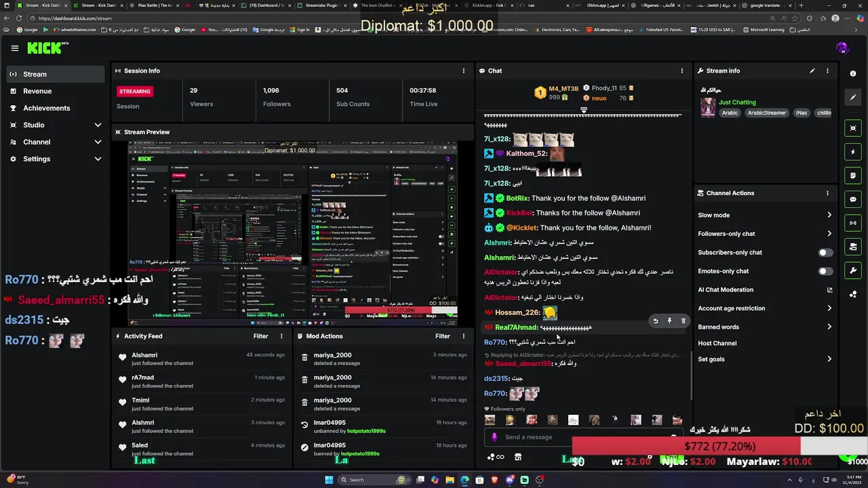
Task: Click 5aled row in Activity Feed
Action: pos(201,449)
